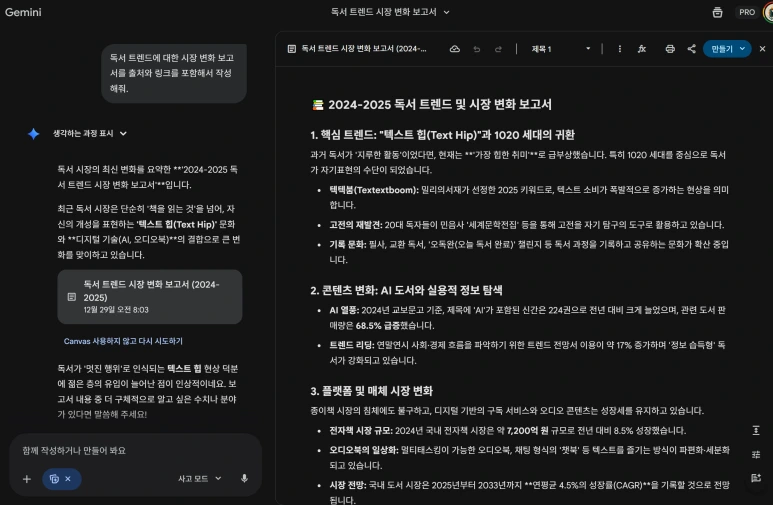Focus the 함께 작성하거나 만들어 봐요 input field

(135, 451)
